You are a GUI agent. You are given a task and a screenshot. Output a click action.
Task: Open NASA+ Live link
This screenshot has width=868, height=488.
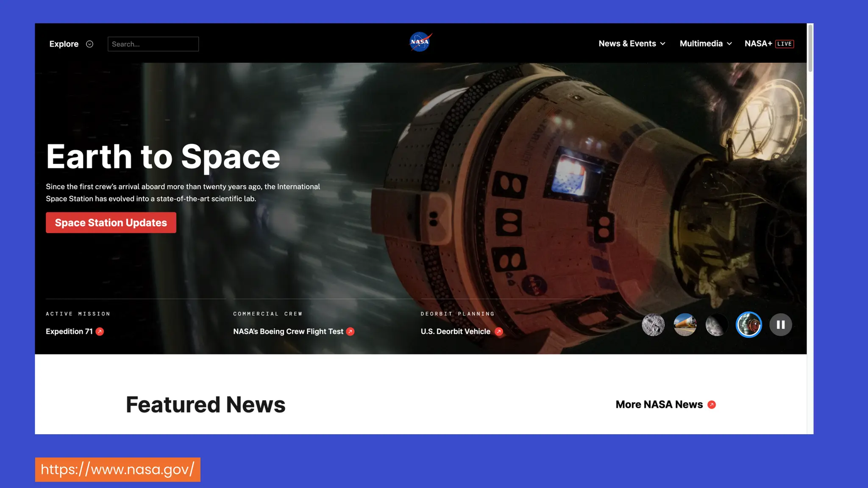(x=769, y=44)
